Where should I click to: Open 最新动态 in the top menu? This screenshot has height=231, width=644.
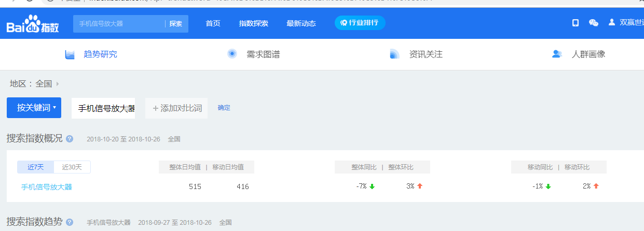[x=301, y=23]
